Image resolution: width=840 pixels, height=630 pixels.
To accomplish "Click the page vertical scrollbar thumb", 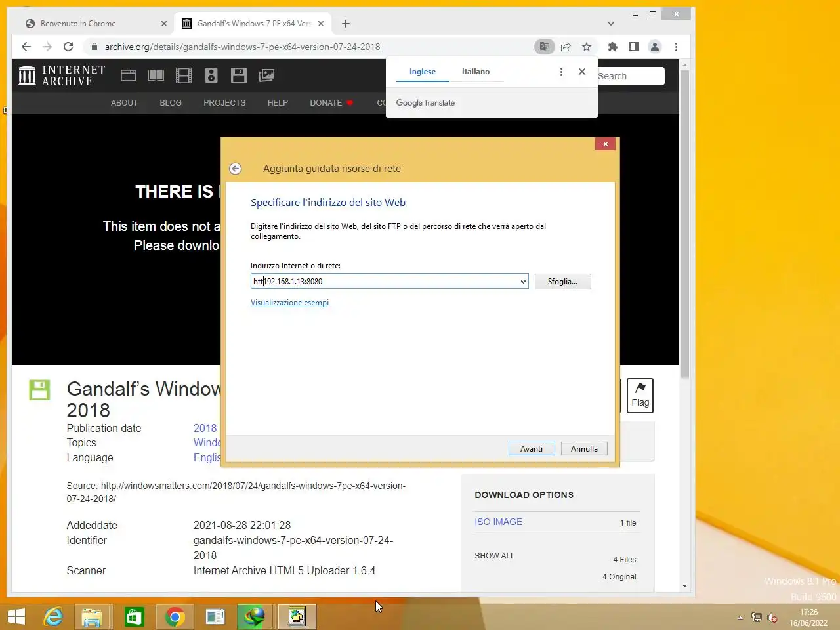I will click(x=684, y=224).
